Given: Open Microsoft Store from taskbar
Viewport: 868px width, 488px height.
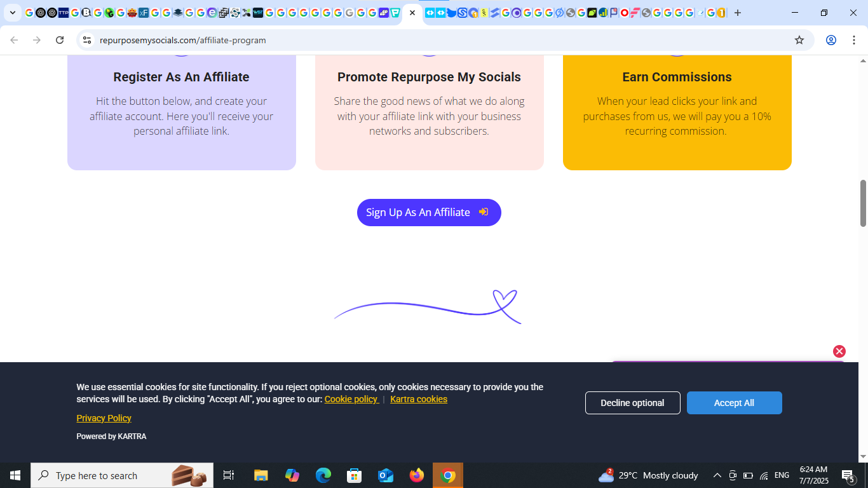Looking at the screenshot, I should click(355, 475).
